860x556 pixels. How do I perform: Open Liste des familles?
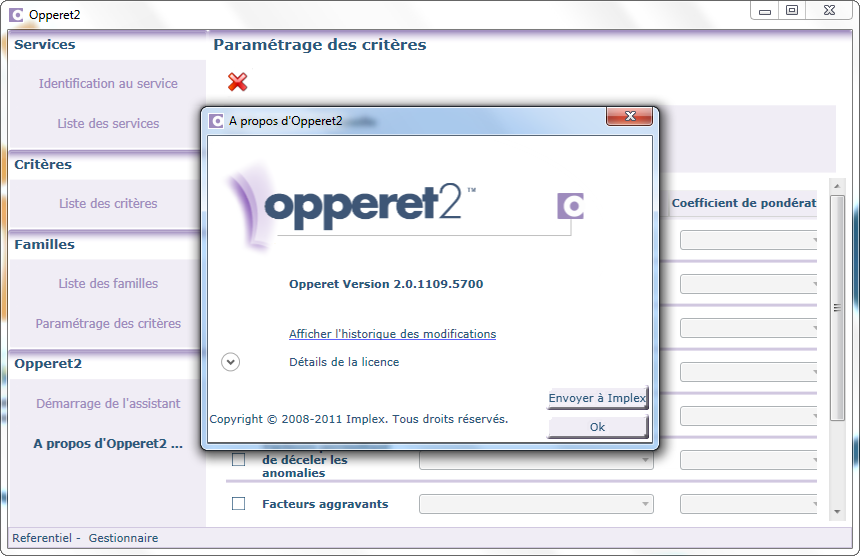[108, 283]
